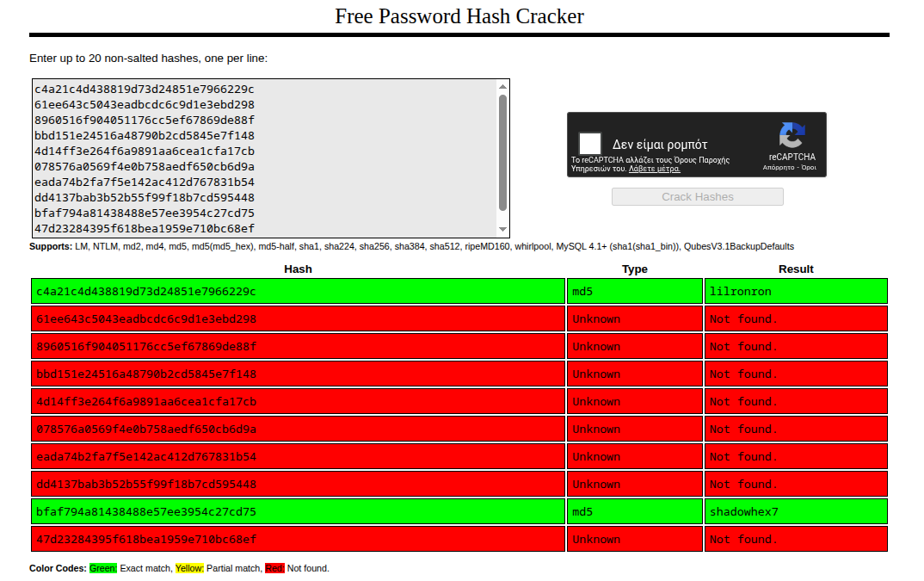Click the textarea scrollbar up arrow
This screenshot has height=581, width=924.
pyautogui.click(x=502, y=84)
